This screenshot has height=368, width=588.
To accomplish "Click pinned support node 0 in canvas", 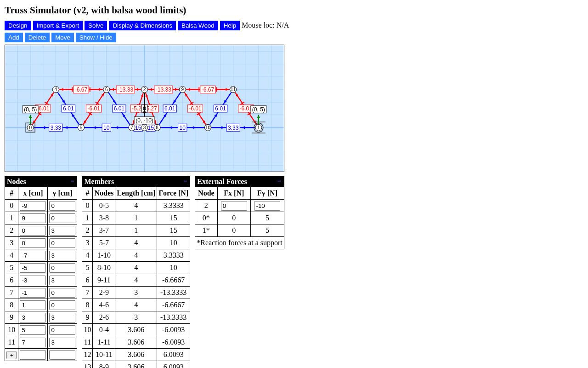I will click(30, 127).
